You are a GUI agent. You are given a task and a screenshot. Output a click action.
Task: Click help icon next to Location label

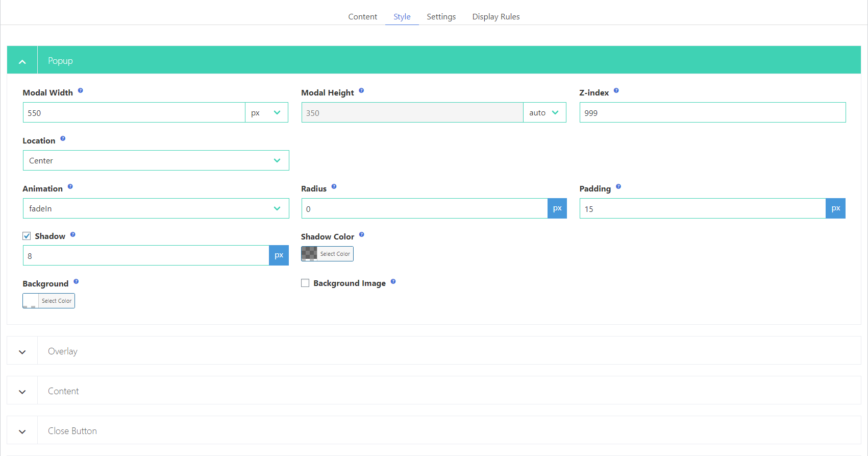tap(63, 139)
